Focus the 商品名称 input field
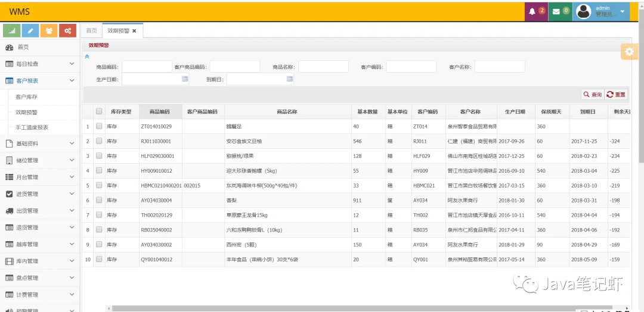The height and width of the screenshot is (312, 644). tap(323, 67)
